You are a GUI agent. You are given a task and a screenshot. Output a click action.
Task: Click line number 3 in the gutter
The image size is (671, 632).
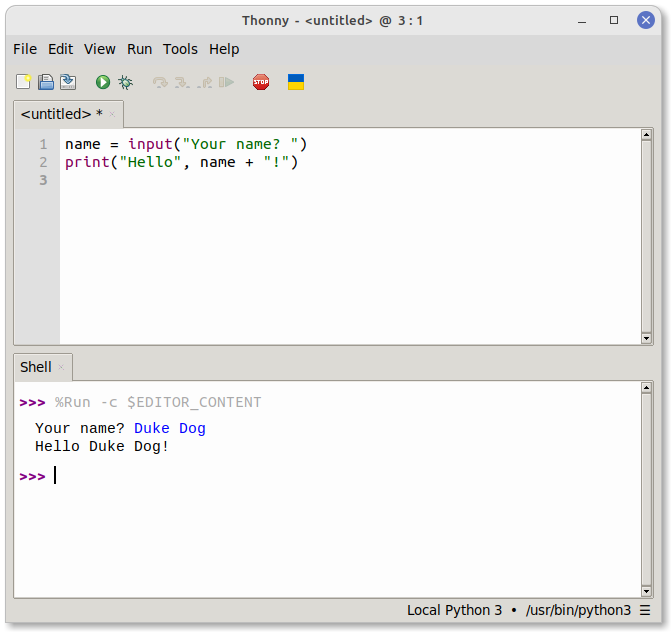[x=43, y=180]
